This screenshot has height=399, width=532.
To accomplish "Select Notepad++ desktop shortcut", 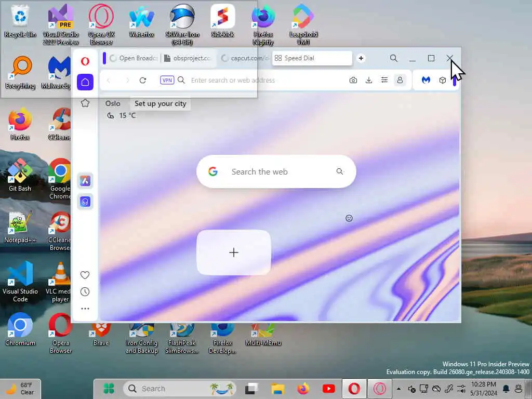I will [20, 228].
